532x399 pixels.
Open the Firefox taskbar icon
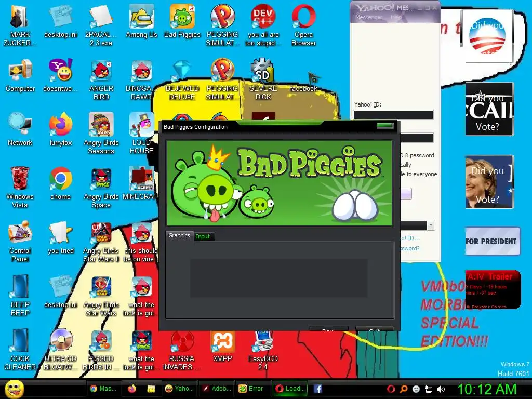click(x=132, y=389)
